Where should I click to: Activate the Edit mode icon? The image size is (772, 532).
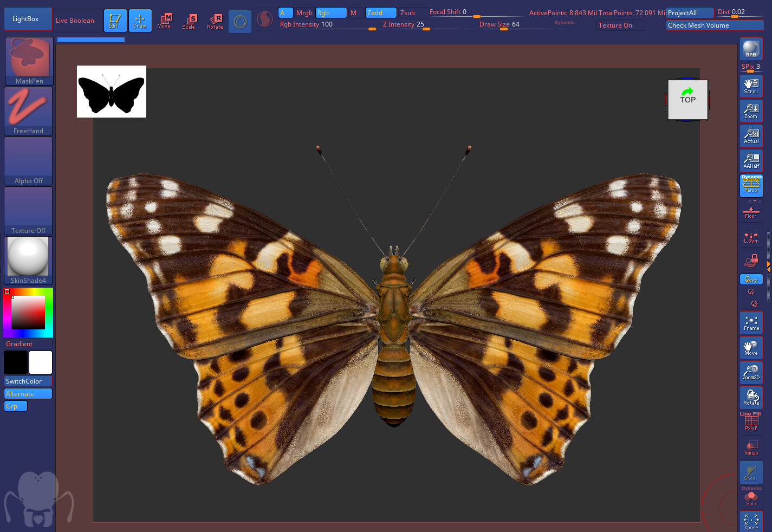coord(115,20)
